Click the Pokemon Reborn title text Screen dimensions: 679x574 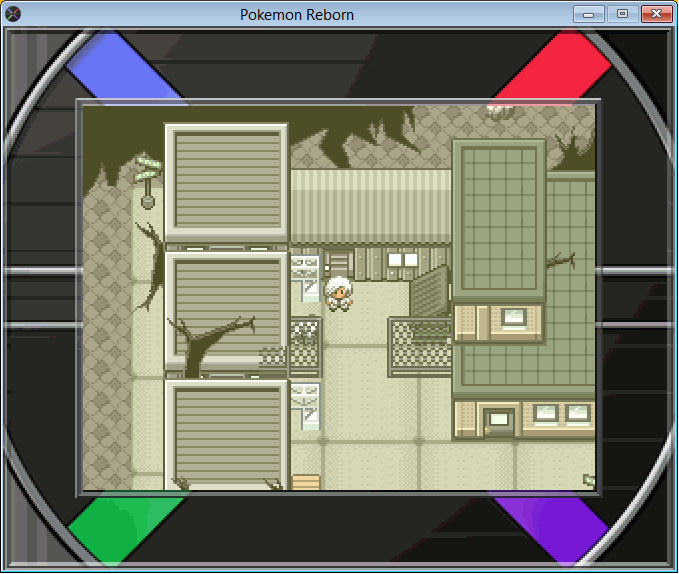(x=297, y=15)
